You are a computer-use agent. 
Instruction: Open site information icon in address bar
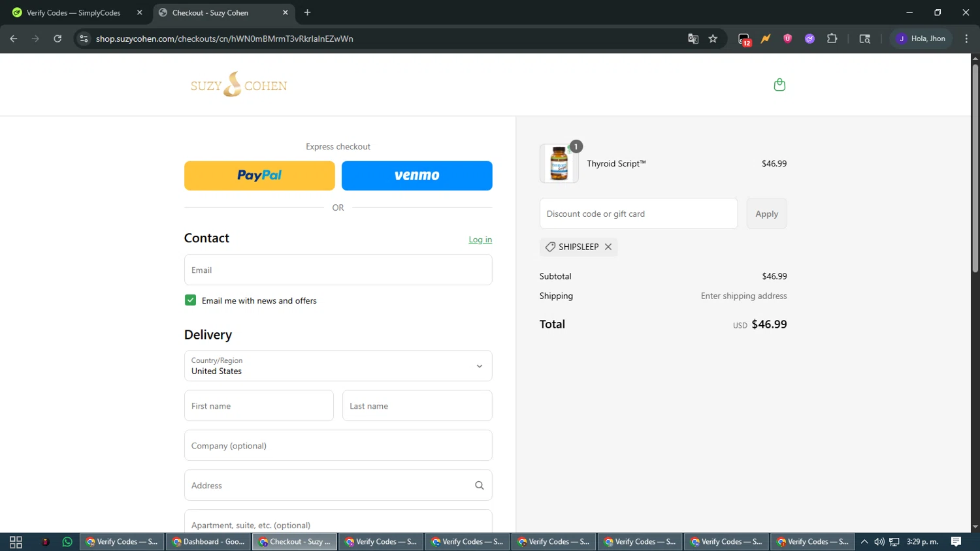84,39
